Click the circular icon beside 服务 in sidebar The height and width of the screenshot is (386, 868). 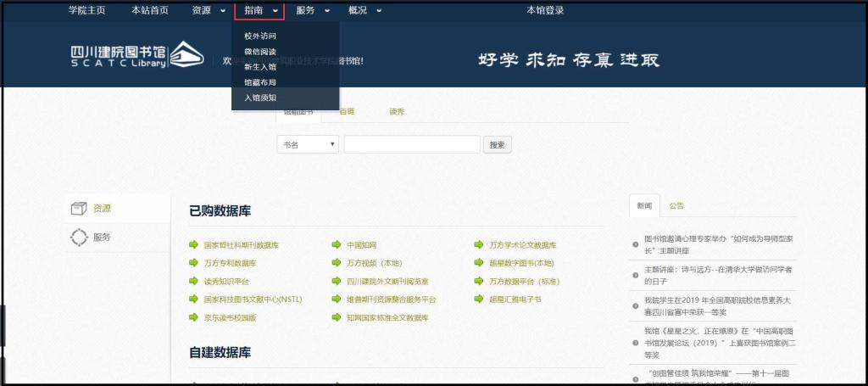click(x=79, y=238)
